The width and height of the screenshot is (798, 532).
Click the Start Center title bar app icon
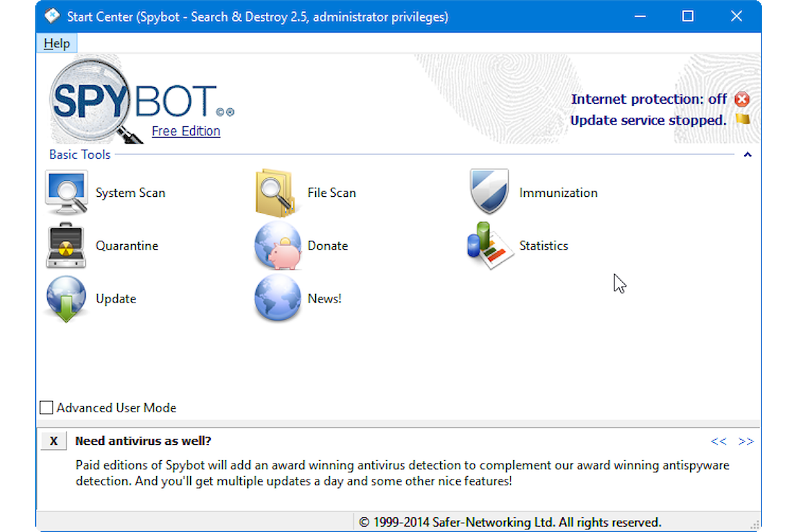[52, 16]
